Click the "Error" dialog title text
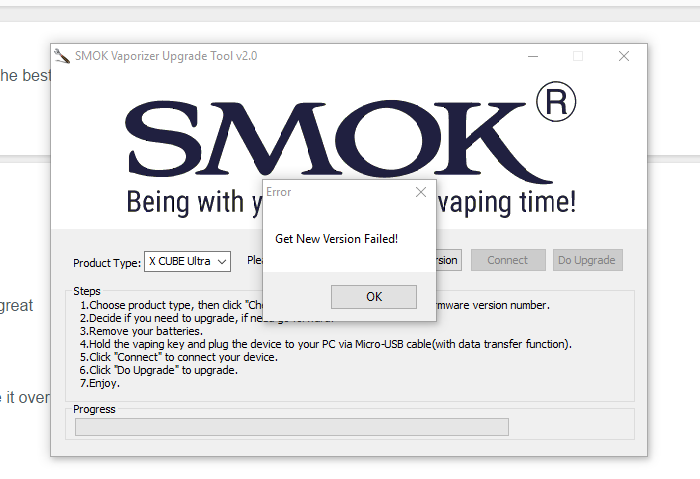The width and height of the screenshot is (700, 479). pos(279,192)
